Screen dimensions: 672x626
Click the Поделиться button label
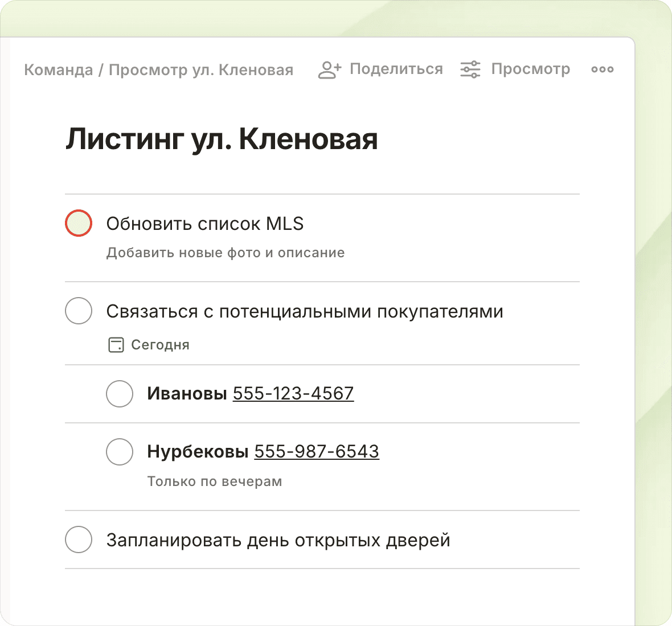pyautogui.click(x=396, y=69)
